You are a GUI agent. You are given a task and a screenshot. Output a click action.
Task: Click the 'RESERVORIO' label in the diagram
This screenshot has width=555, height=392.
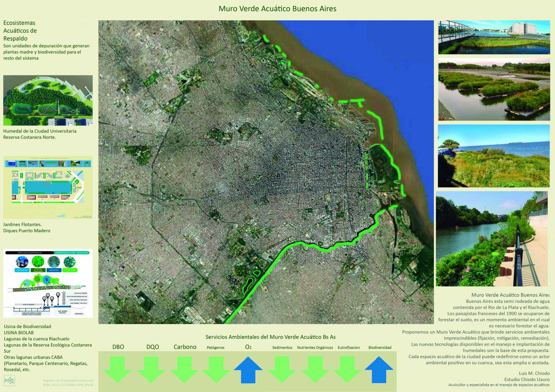79,314
